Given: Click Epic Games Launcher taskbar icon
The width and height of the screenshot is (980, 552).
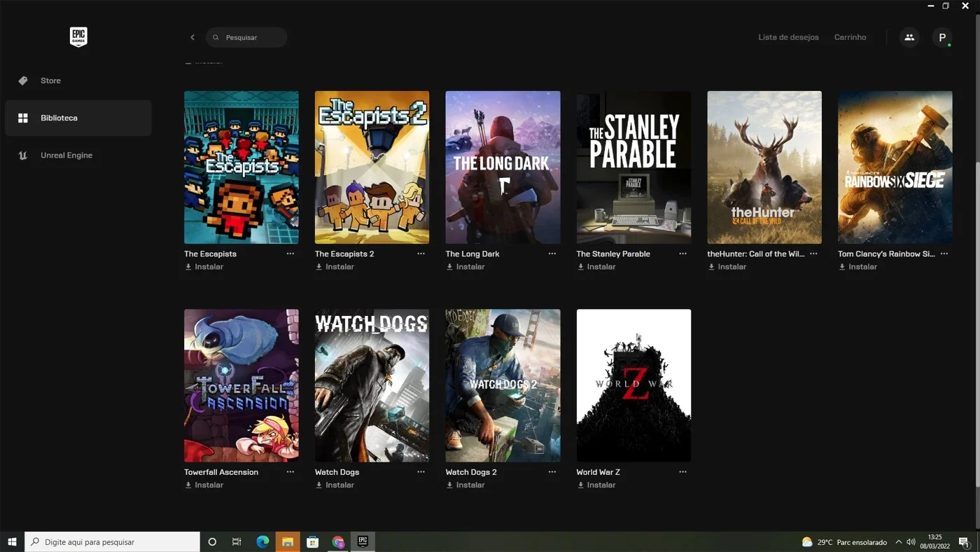Looking at the screenshot, I should click(363, 541).
